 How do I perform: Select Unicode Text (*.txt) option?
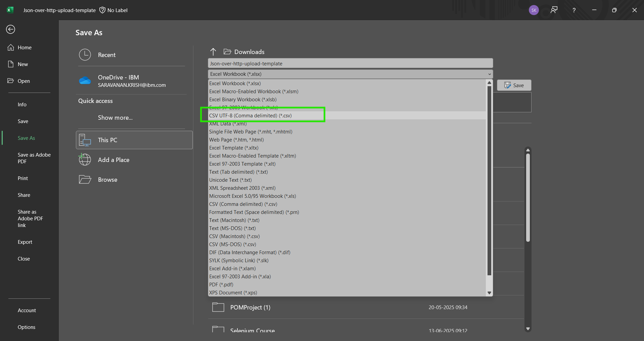point(347,180)
